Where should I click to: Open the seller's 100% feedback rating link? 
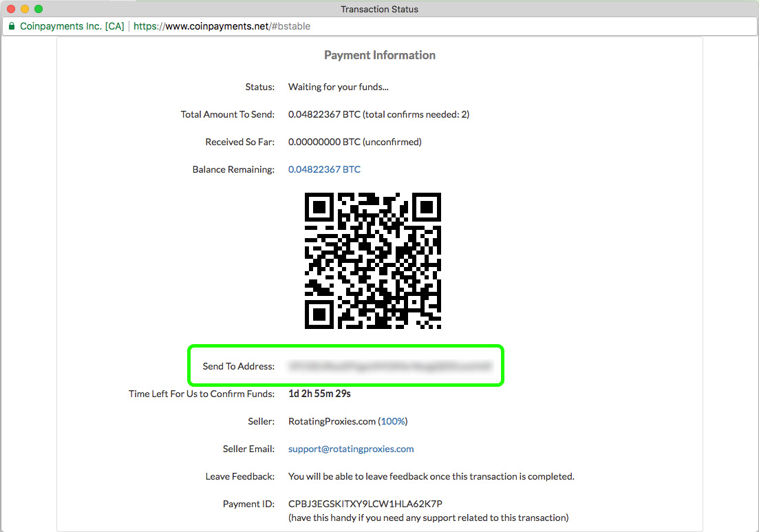(392, 421)
